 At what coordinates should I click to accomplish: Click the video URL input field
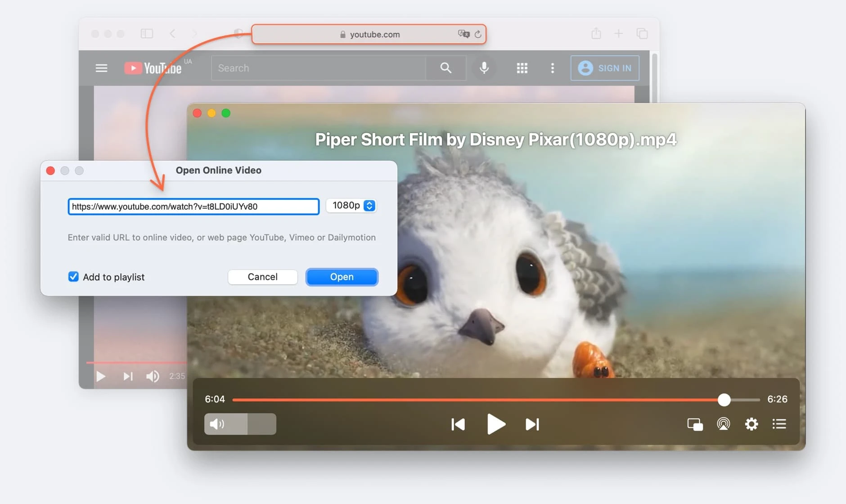(x=193, y=207)
